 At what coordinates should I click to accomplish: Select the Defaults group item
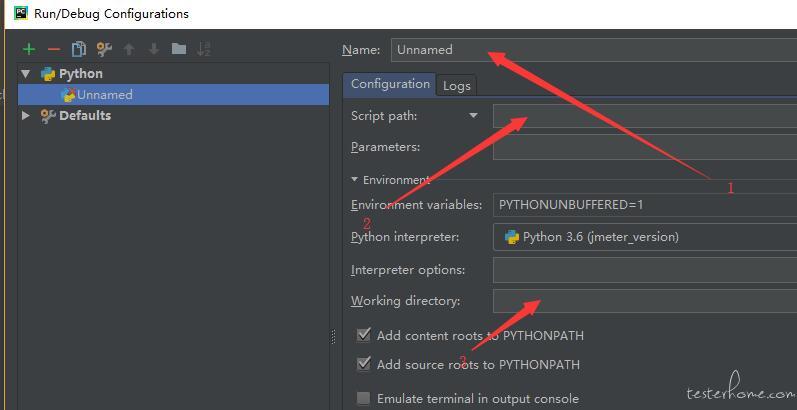point(84,116)
